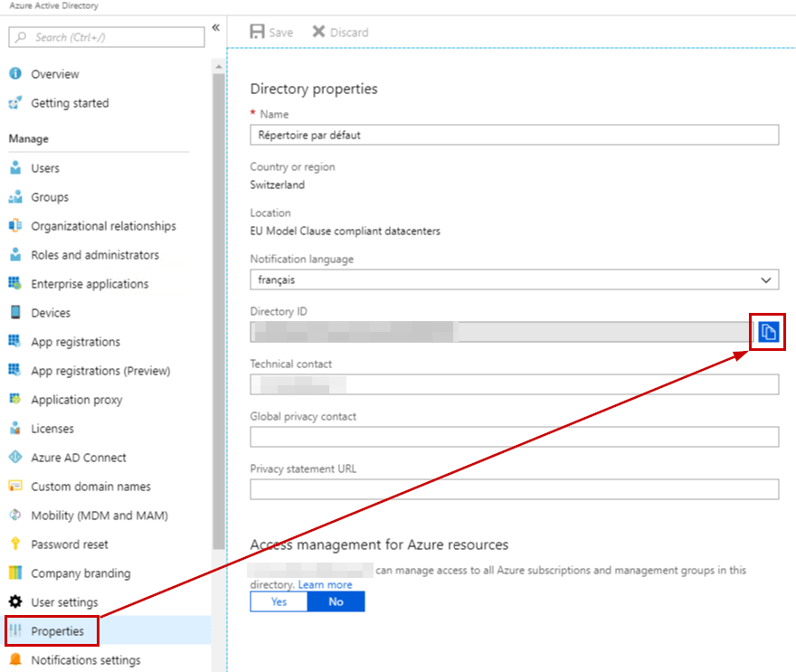796x672 pixels.
Task: Click the Discard button label
Action: coord(349,33)
